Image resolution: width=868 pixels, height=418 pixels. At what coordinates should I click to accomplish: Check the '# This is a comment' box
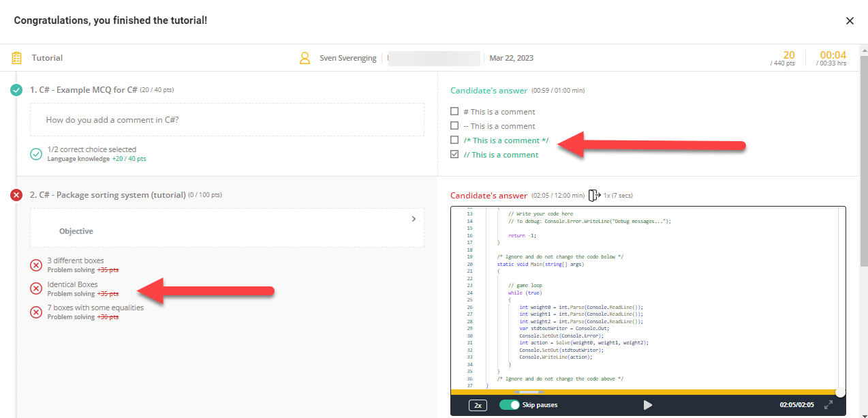[454, 112]
